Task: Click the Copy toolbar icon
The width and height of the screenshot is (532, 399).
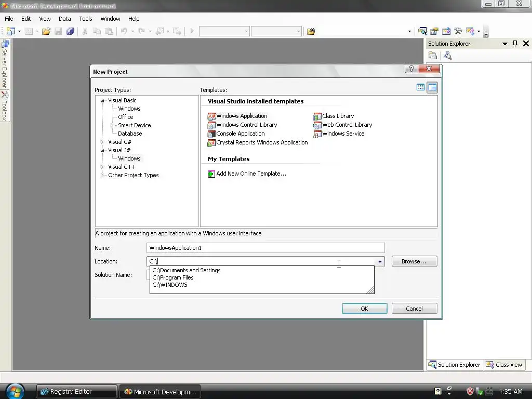Action: tap(97, 32)
